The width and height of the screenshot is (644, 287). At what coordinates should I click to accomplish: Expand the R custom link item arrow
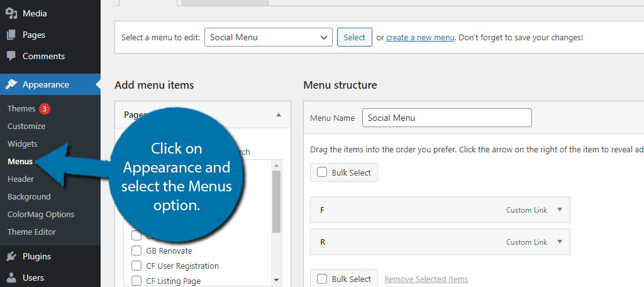coord(559,242)
